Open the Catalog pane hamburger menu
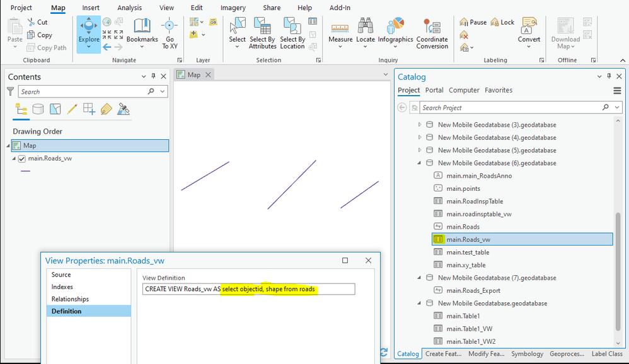 [x=617, y=91]
